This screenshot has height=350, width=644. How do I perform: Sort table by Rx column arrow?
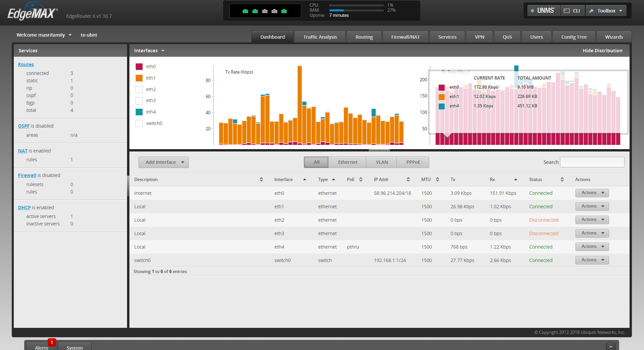pyautogui.click(x=516, y=179)
